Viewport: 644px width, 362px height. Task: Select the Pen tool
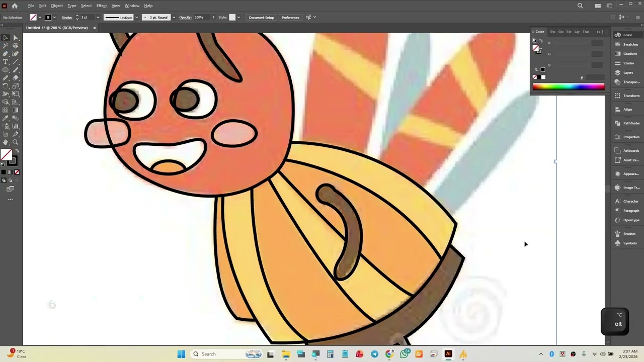[x=6, y=54]
